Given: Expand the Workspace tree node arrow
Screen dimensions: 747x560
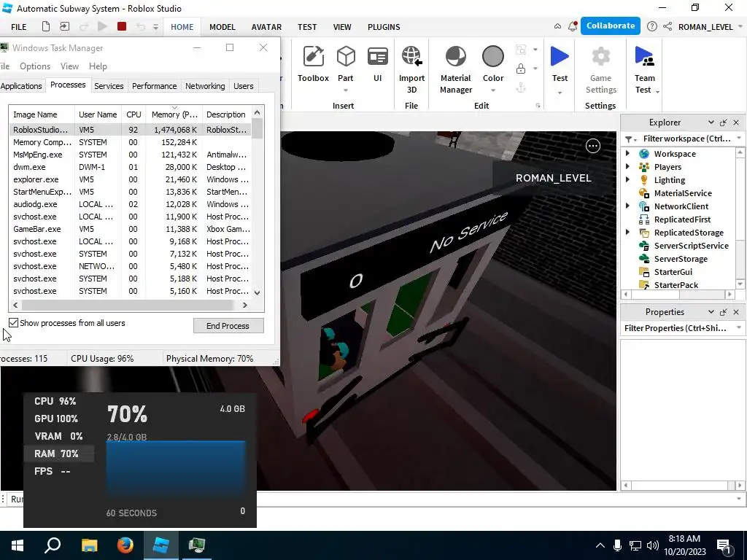Looking at the screenshot, I should pos(627,153).
